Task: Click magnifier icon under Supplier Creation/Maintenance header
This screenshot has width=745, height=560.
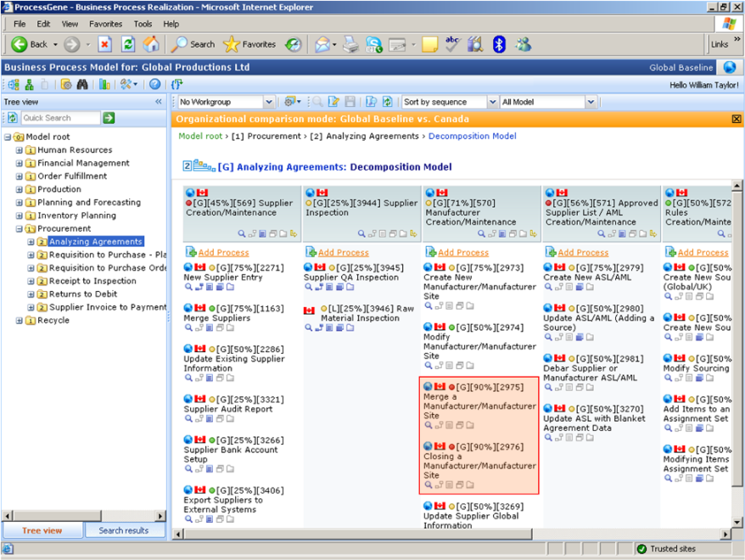Action: (x=242, y=233)
